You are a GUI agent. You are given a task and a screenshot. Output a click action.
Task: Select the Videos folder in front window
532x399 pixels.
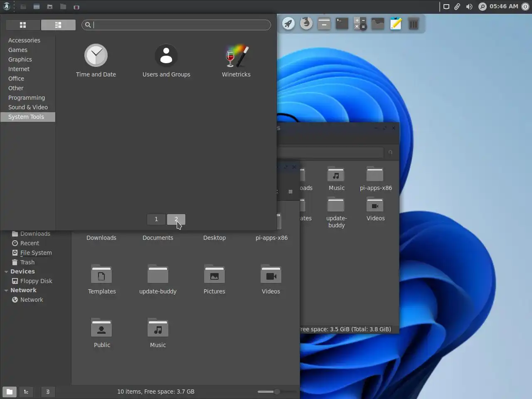(271, 279)
